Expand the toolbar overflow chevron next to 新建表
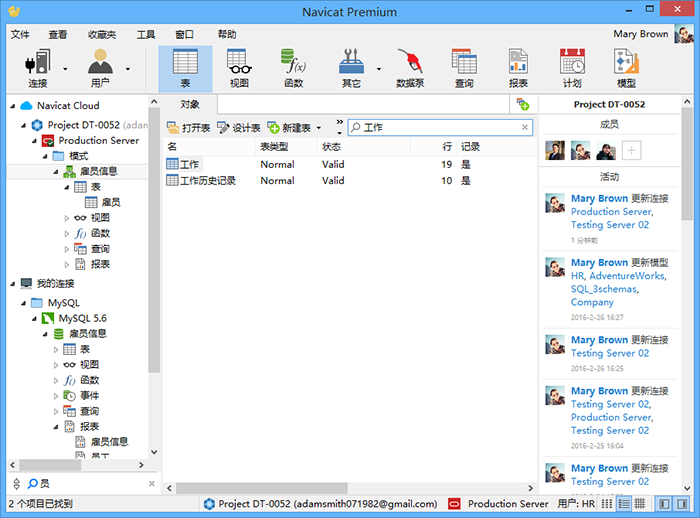Screen dimensions: 700x518 339,122
